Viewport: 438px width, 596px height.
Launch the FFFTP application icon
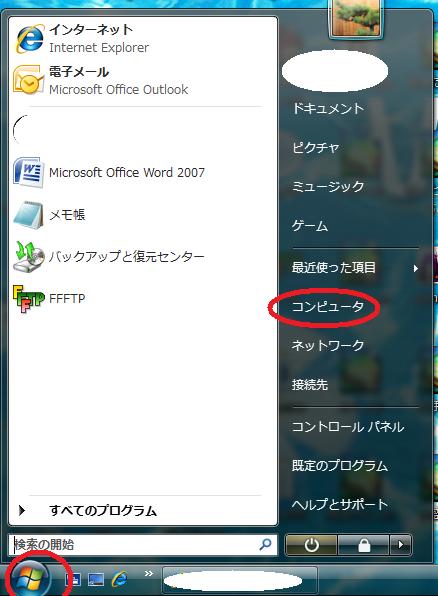tap(29, 299)
